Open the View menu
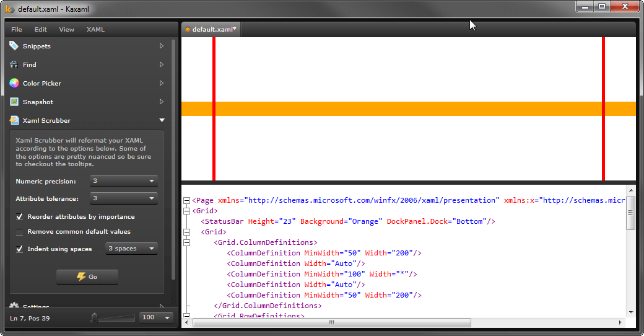Viewport: 644px width, 336px height. pyautogui.click(x=66, y=29)
